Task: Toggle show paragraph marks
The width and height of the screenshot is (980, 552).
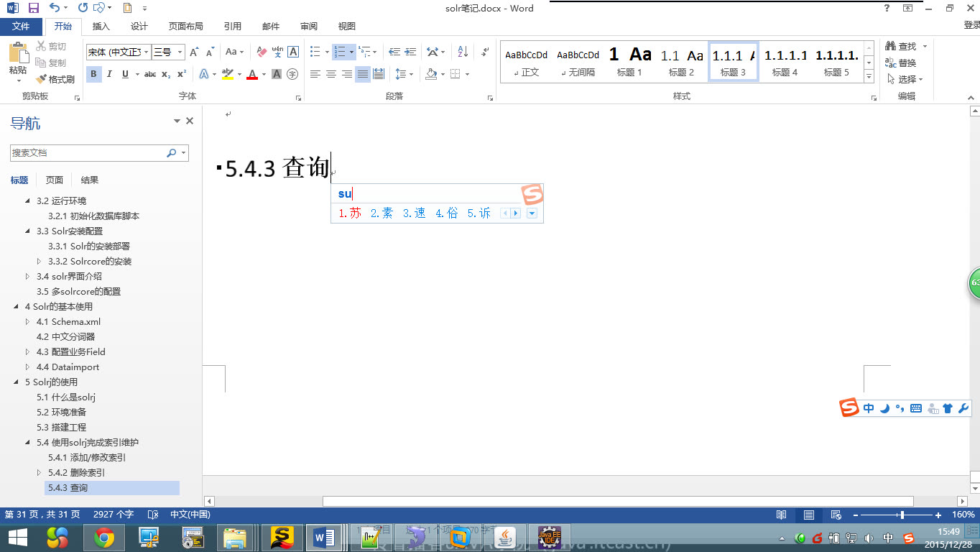Action: (486, 52)
